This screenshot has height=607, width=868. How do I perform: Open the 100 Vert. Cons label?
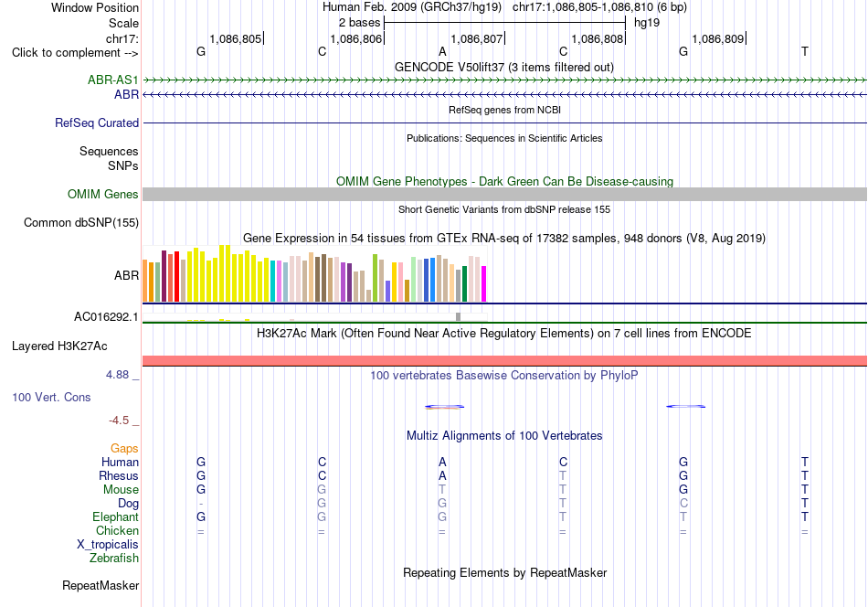pyautogui.click(x=51, y=397)
